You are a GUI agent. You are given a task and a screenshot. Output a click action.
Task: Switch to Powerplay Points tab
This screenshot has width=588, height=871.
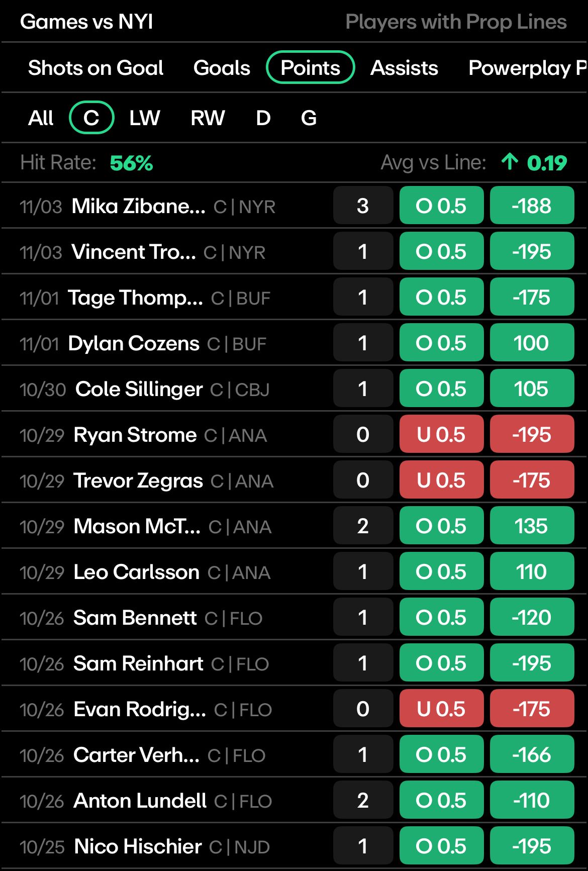point(528,68)
